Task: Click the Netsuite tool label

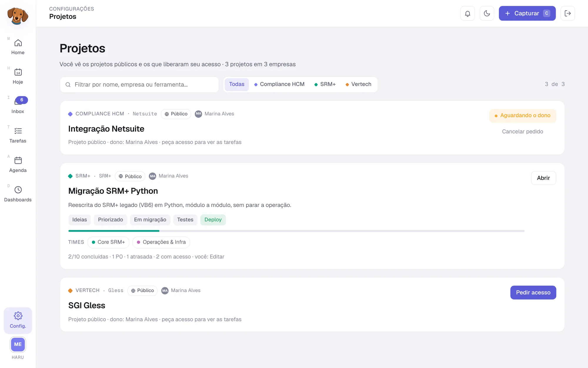Action: point(145,114)
